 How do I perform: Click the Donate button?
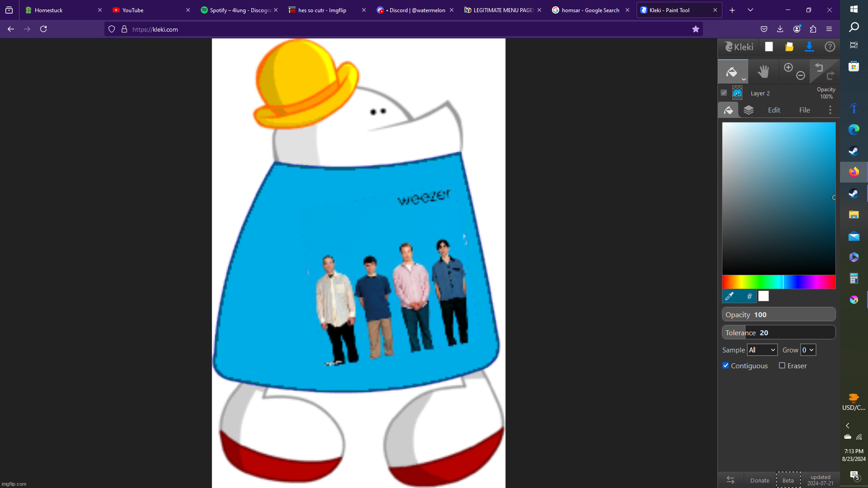[759, 480]
